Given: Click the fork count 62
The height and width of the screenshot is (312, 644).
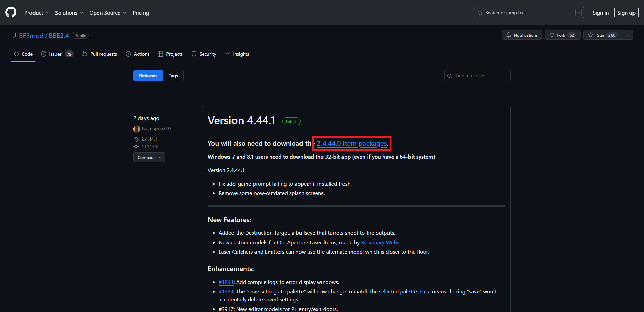Looking at the screenshot, I should pos(572,35).
